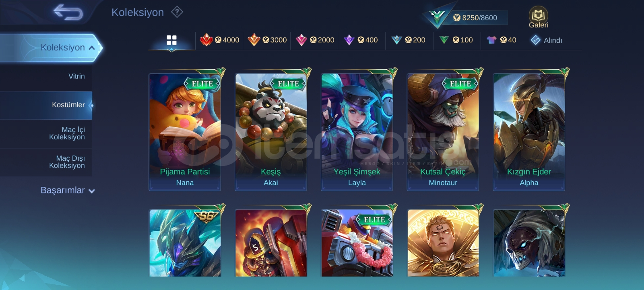The image size is (644, 290).
Task: Filter by red gem 4000 tier
Action: point(219,40)
